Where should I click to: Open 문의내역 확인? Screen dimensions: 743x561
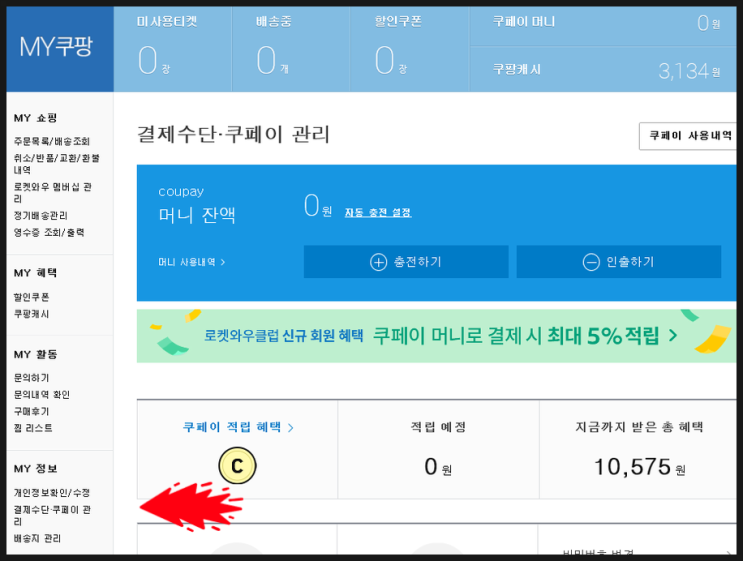[42, 394]
